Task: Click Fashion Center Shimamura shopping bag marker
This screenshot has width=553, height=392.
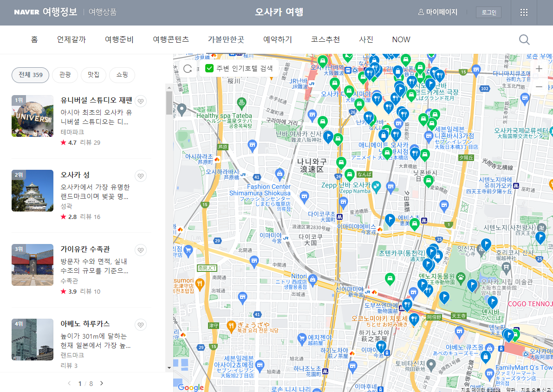Action: click(280, 174)
